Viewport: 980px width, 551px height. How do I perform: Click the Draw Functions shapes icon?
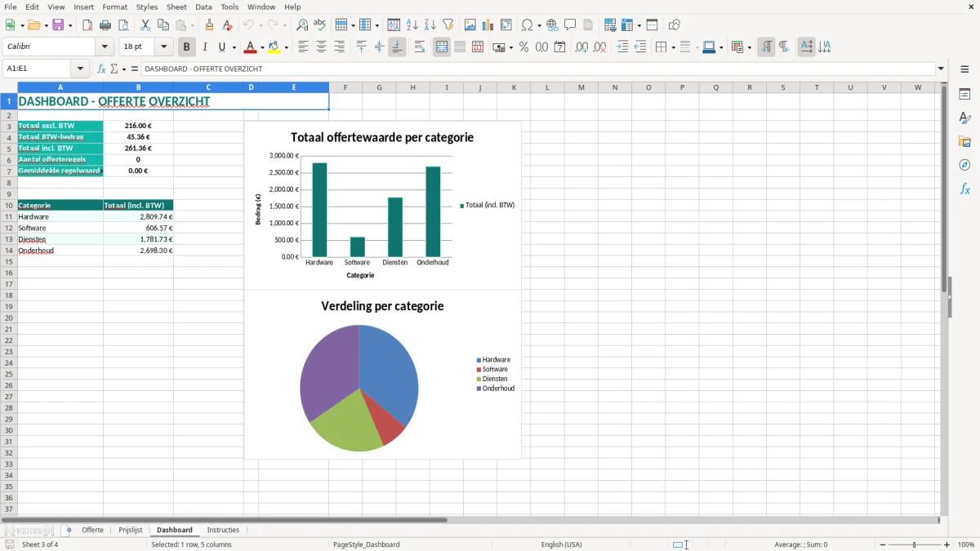coord(674,25)
